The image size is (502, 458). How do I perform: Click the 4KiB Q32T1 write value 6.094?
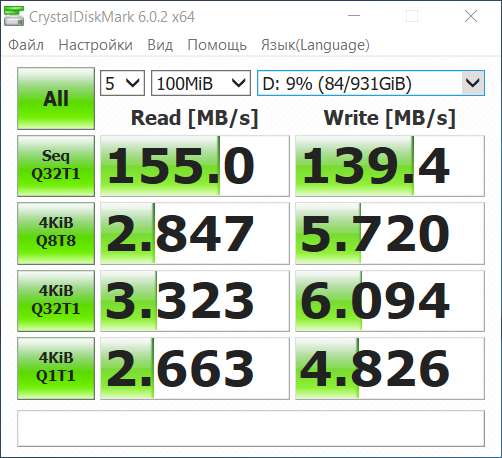(x=390, y=301)
